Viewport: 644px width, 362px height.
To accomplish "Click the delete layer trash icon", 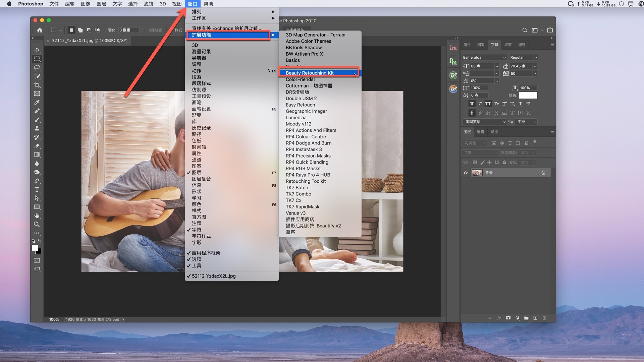I will pyautogui.click(x=544, y=318).
